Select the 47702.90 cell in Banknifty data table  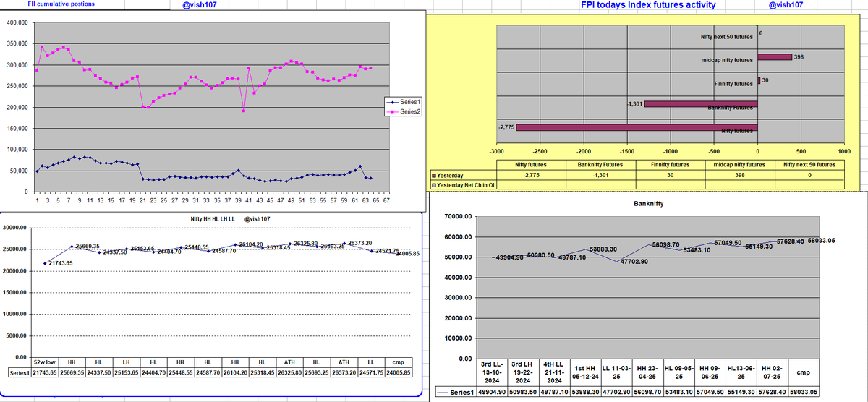click(x=616, y=391)
